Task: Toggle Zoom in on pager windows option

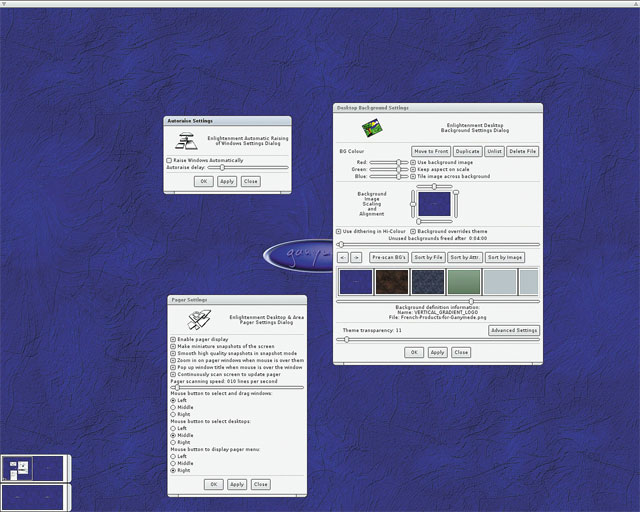Action: tap(173, 361)
